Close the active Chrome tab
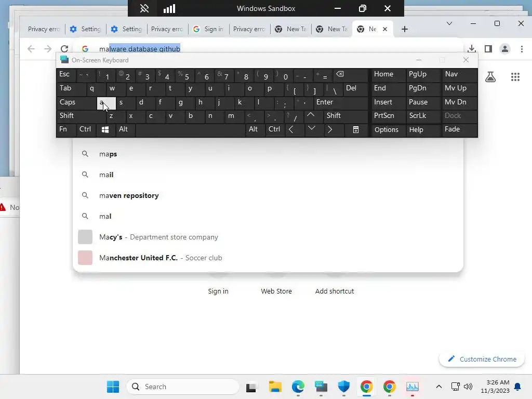 [385, 29]
